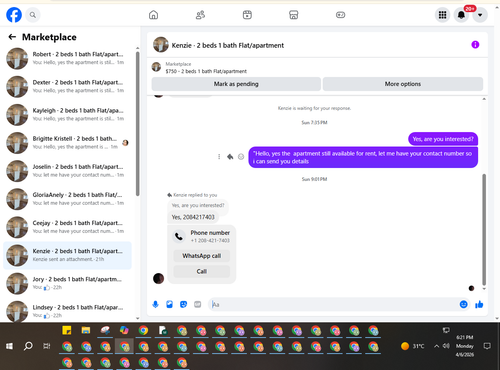The width and height of the screenshot is (500, 370).
Task: Open the Task View icon
Action: coord(47,346)
